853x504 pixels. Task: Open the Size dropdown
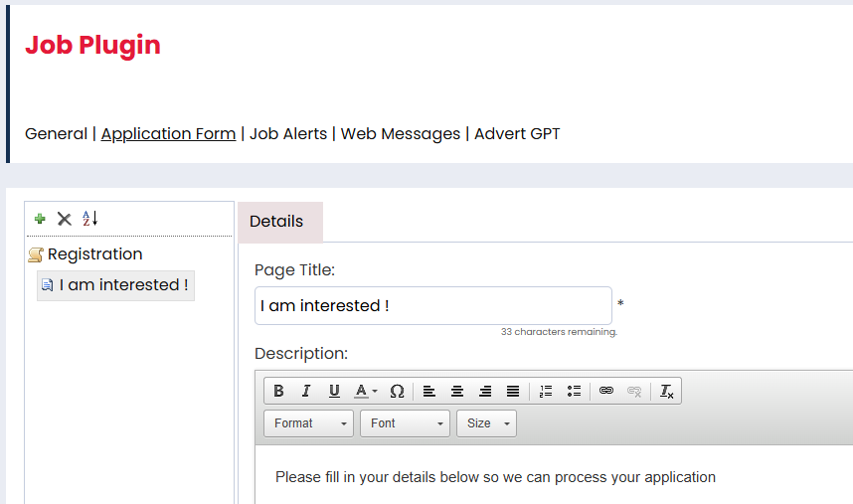click(486, 423)
